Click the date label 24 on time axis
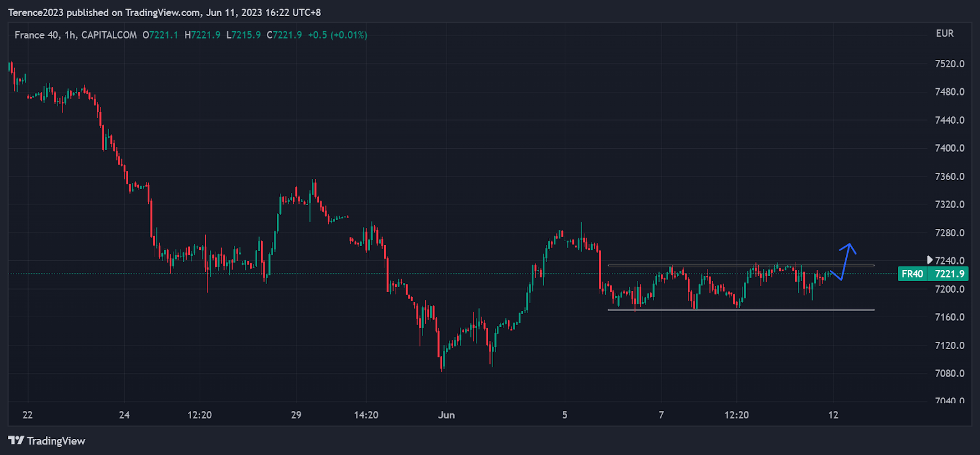The height and width of the screenshot is (455, 980). [124, 415]
